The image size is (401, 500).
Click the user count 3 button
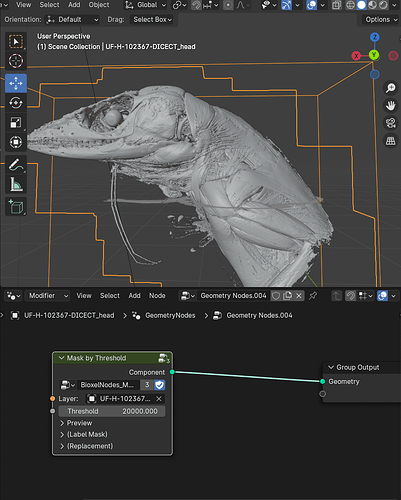(x=147, y=385)
